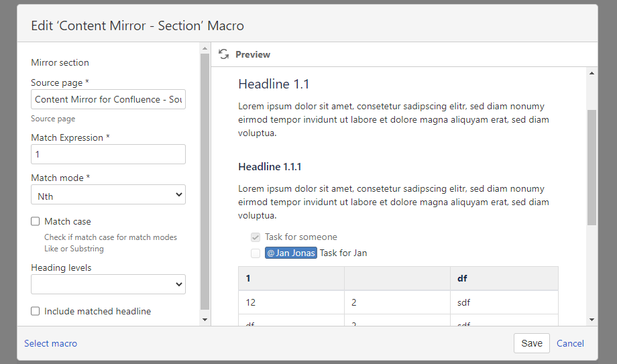
Task: Click the preview pane scrollbar thumb
Action: pos(592,168)
